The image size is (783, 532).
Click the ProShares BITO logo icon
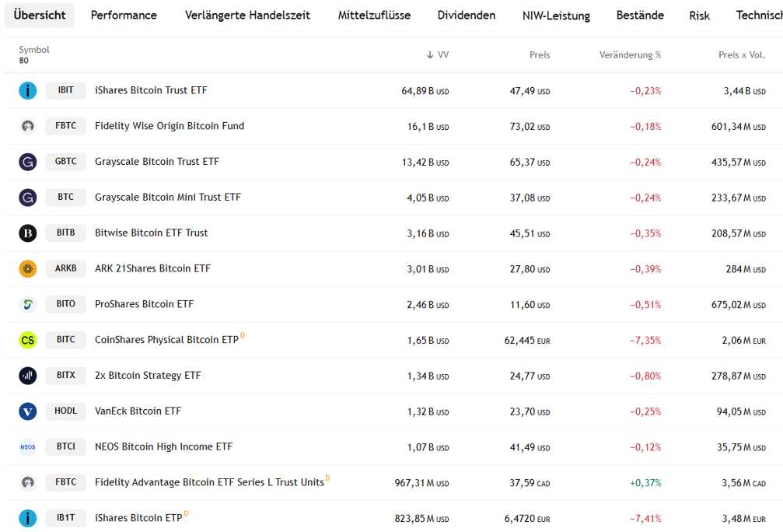click(x=27, y=304)
